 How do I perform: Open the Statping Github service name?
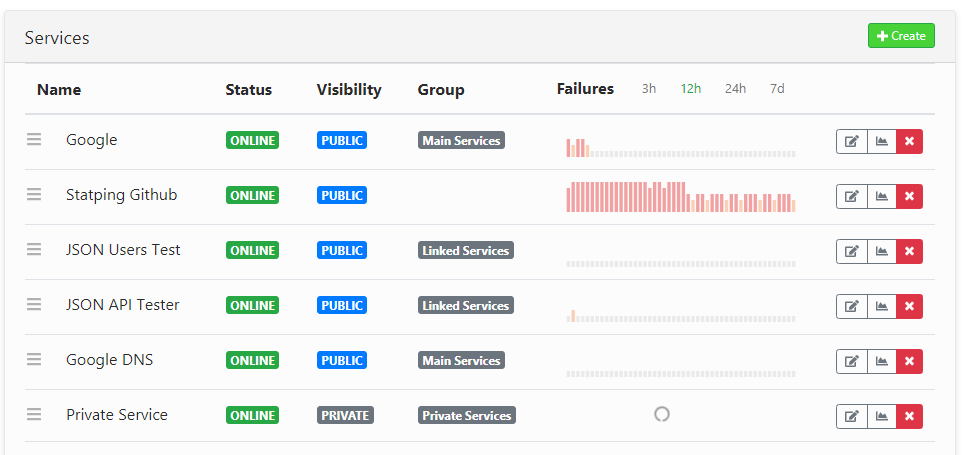[121, 195]
